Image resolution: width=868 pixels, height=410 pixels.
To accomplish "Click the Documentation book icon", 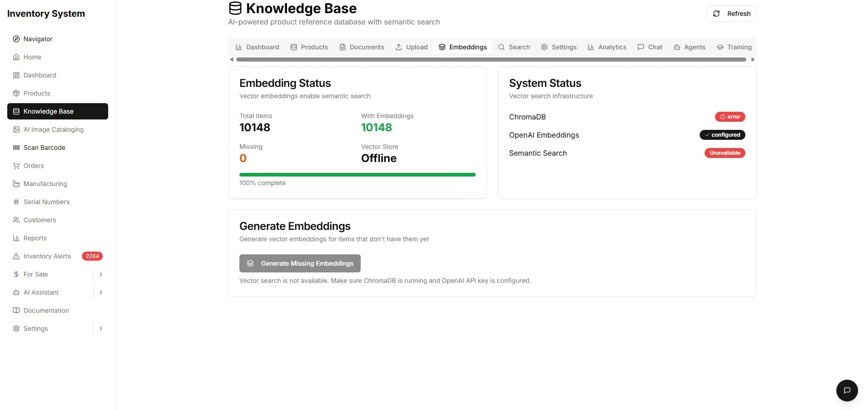I will [16, 310].
